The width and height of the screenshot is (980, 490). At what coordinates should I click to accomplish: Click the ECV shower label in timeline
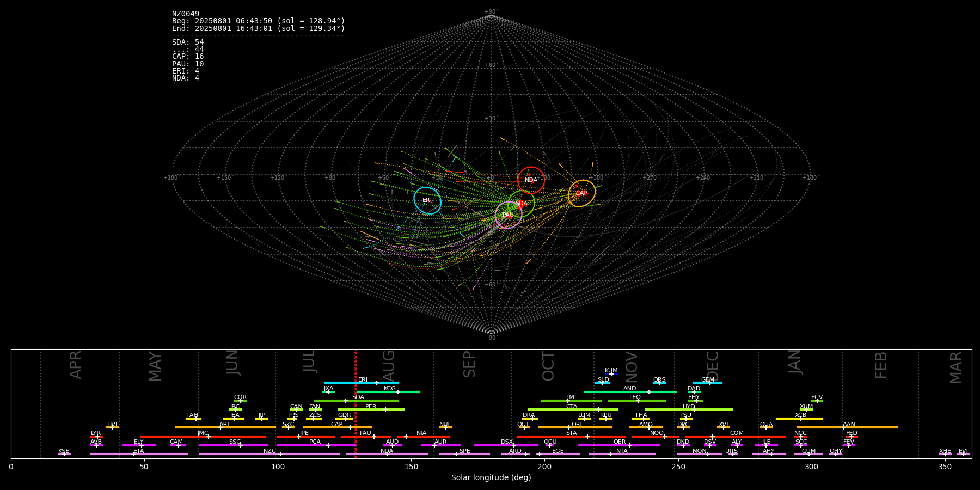[x=817, y=397]
